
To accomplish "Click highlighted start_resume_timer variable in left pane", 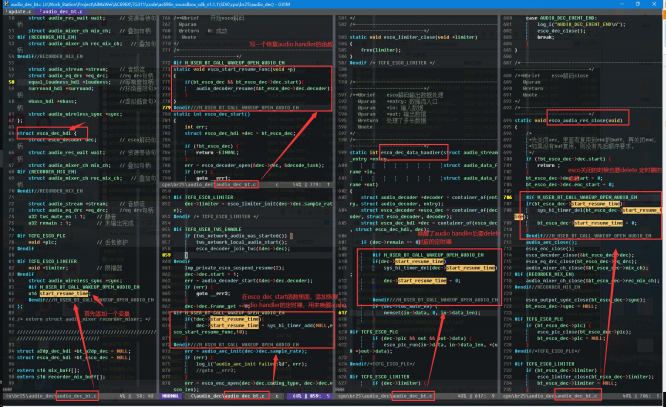I will pos(64,294).
